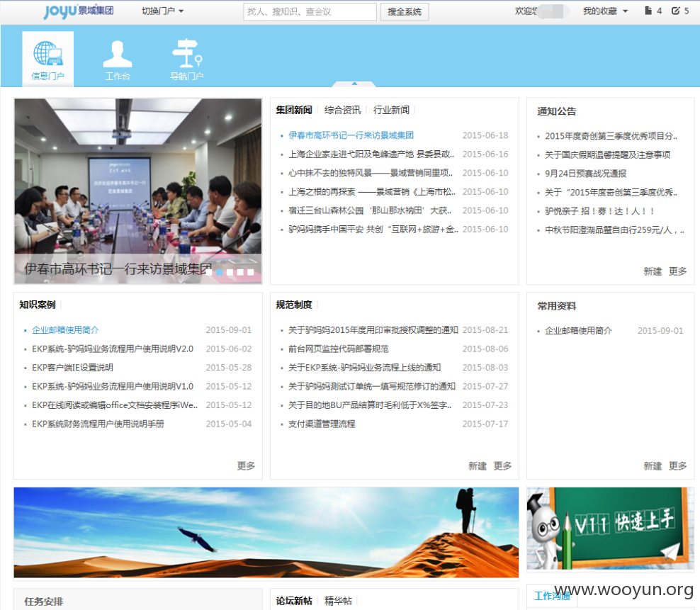Click 更多 in 知识案例 panel
The image size is (700, 610).
[x=246, y=465]
